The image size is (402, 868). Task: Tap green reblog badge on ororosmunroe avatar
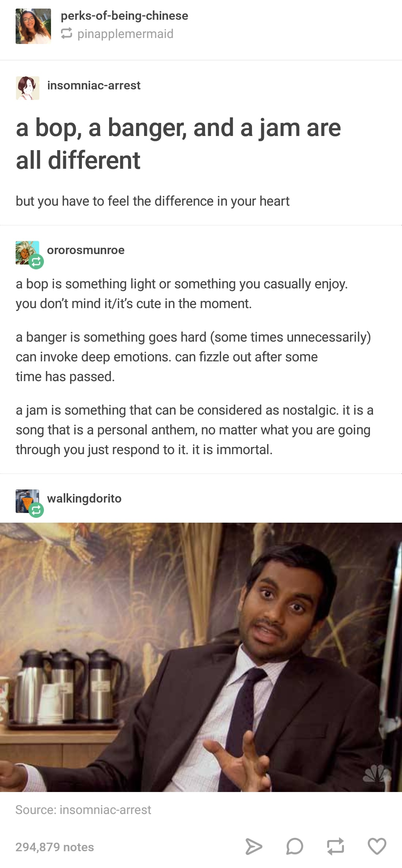coord(36,262)
